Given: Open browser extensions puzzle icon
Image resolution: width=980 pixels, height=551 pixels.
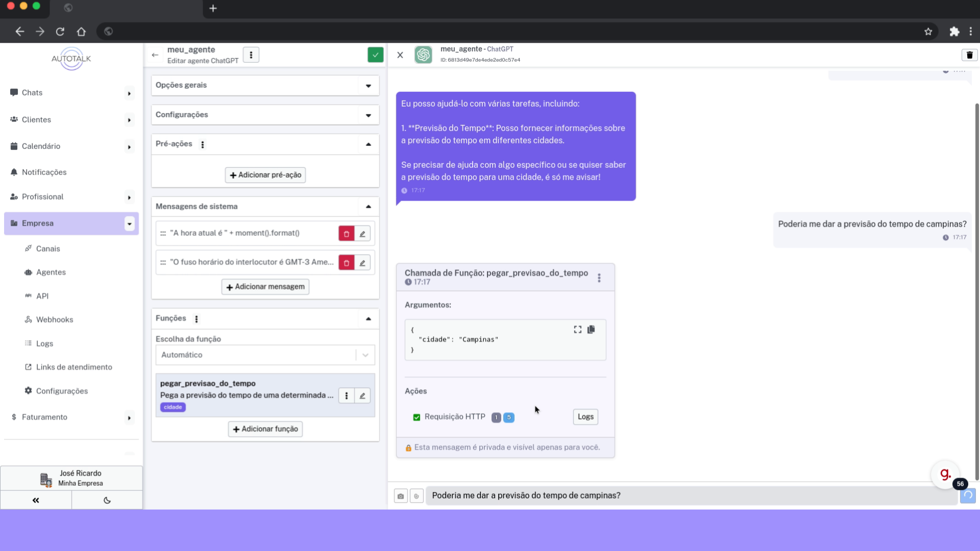Looking at the screenshot, I should click(x=954, y=32).
